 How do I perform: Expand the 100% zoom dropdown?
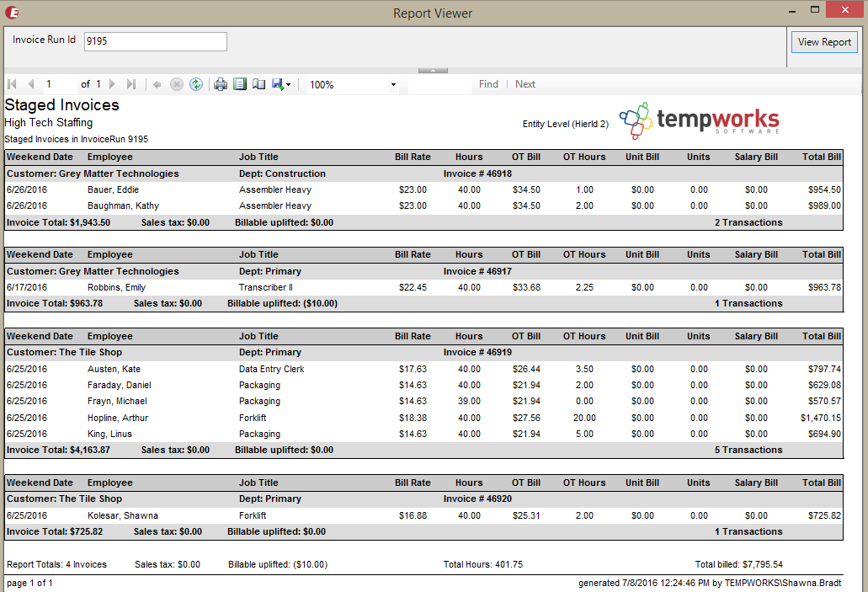point(393,85)
